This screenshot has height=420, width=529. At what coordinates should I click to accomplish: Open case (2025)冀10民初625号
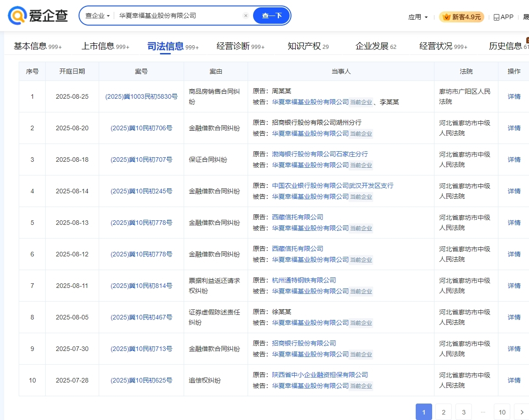click(x=141, y=380)
